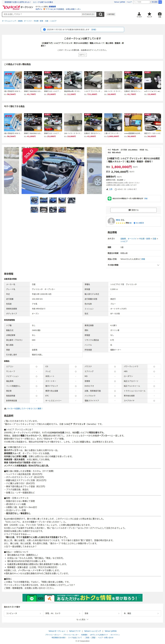
Task: Watch-star the 200 ハイエース item priced 19,800円
Action: click(79, 128)
